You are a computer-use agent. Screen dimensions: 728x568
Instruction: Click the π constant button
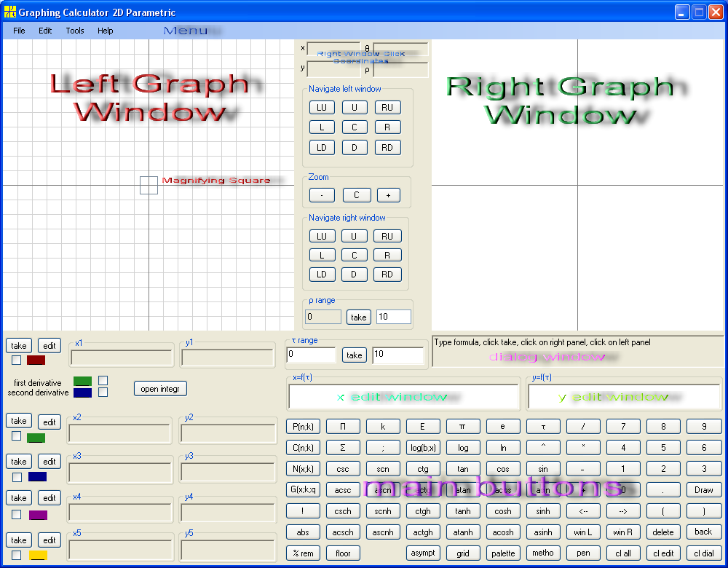point(462,426)
